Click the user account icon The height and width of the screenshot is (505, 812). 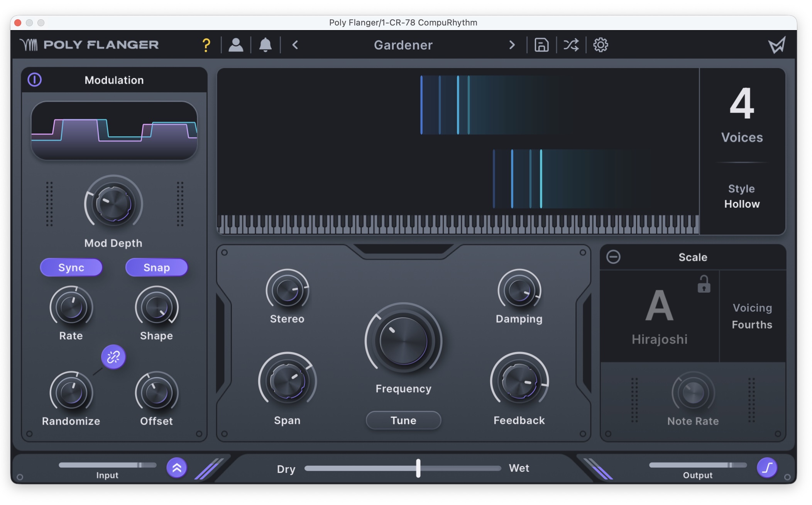click(x=236, y=45)
